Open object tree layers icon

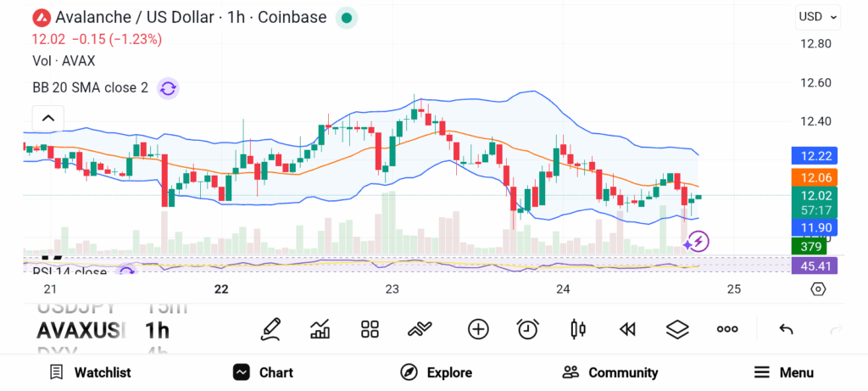coord(677,329)
